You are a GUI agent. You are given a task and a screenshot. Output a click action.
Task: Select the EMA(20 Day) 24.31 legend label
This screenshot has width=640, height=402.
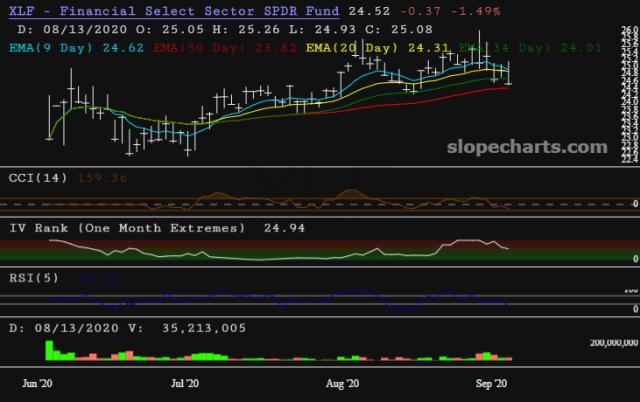378,48
